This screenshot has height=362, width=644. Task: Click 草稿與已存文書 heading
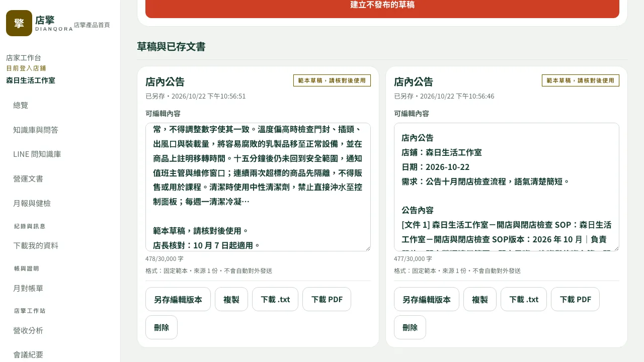[x=171, y=47]
